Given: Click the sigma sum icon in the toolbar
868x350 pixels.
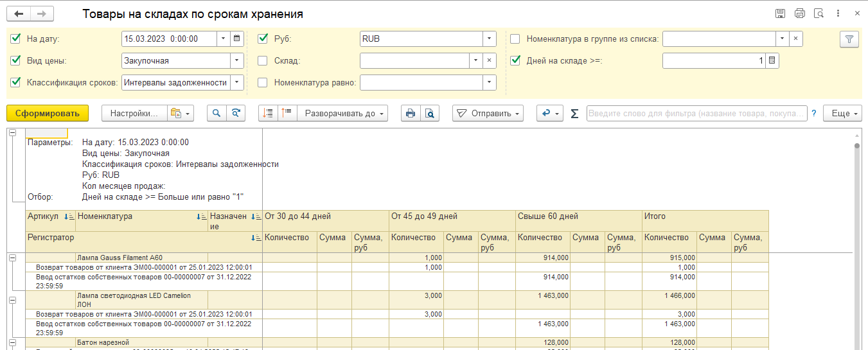Looking at the screenshot, I should click(x=574, y=114).
